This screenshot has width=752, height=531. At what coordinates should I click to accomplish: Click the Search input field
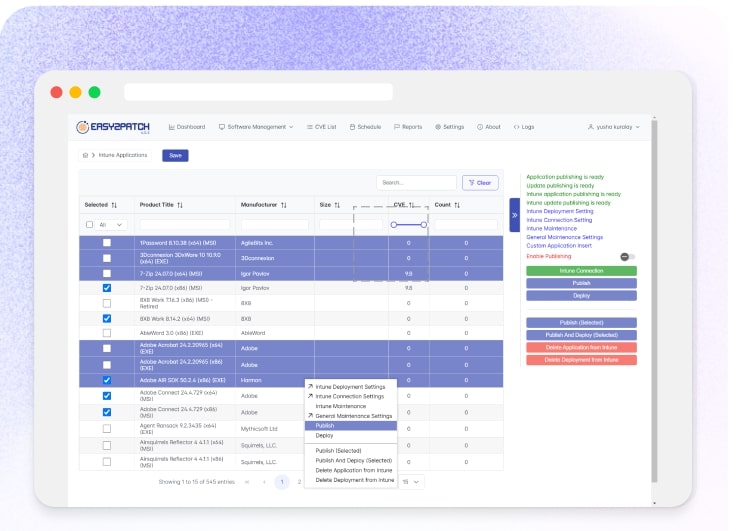(x=416, y=183)
